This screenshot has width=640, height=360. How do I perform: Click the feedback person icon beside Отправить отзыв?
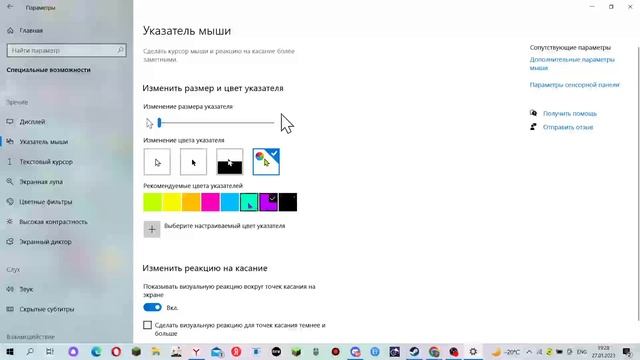coord(533,127)
